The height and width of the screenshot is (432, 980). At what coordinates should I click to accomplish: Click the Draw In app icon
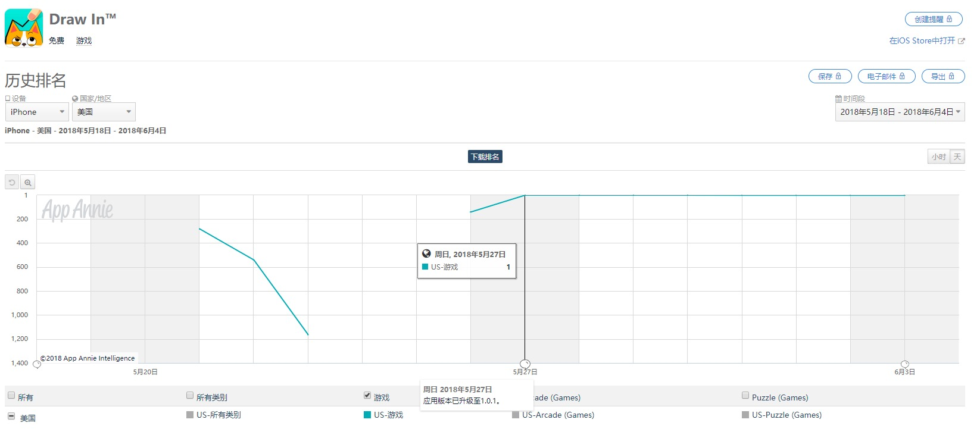[x=24, y=27]
